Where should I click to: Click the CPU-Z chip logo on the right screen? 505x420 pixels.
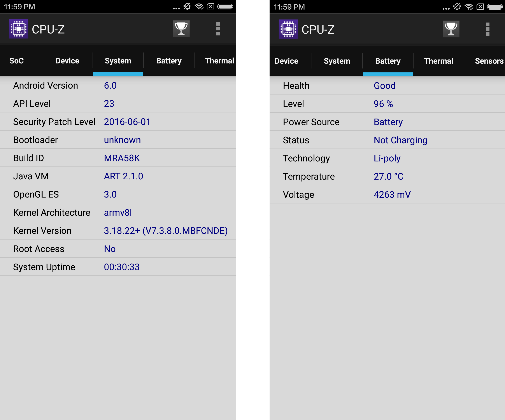tap(288, 29)
